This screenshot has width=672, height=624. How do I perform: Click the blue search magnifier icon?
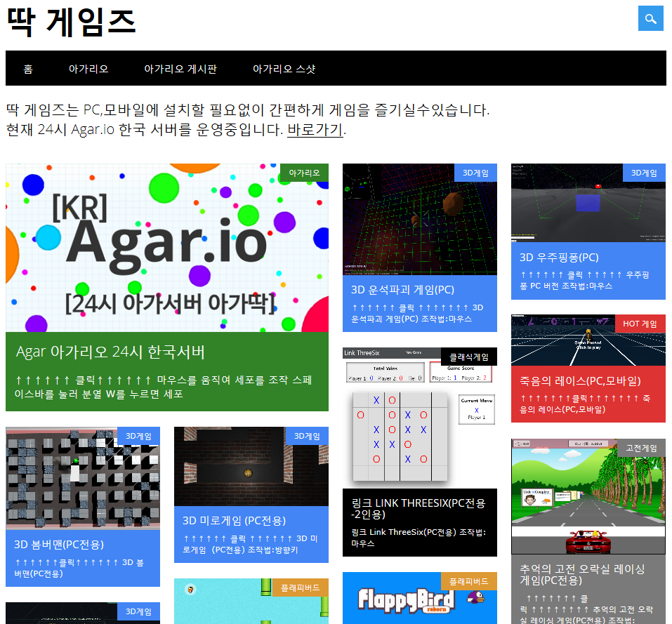coord(650,19)
